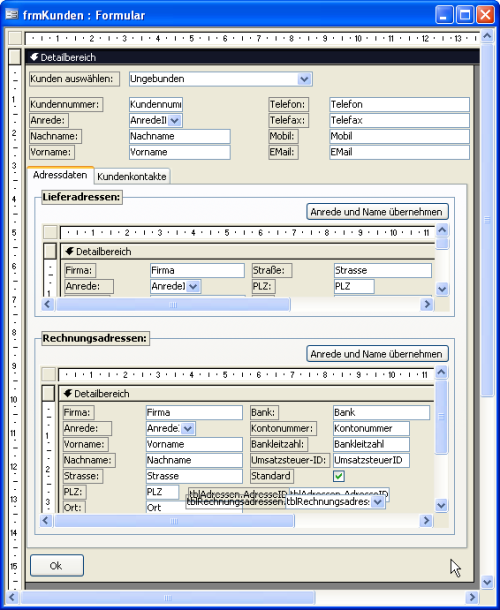Click main window vertical scrollbar down arrow
The width and height of the screenshot is (500, 610).
tap(487, 582)
